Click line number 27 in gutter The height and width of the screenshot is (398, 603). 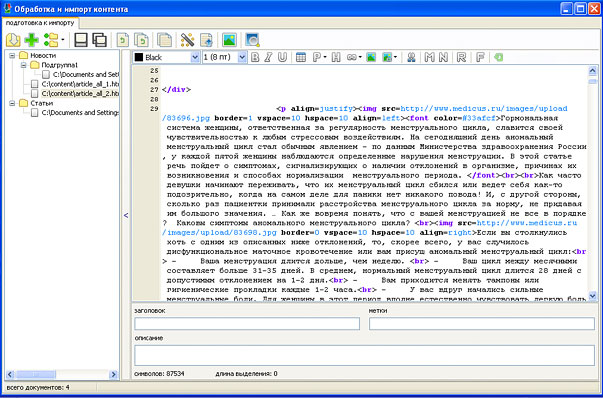(154, 90)
